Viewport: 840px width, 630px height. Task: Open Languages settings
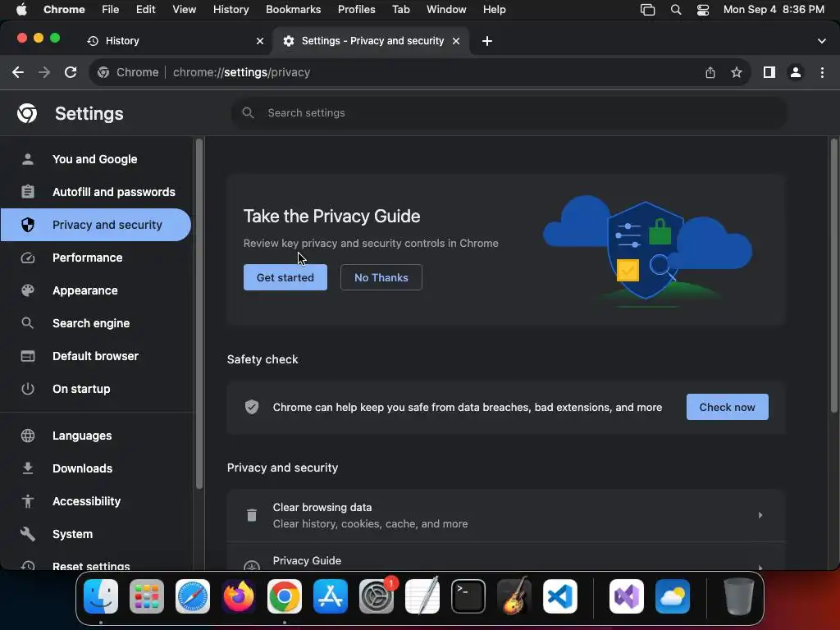(x=95, y=436)
